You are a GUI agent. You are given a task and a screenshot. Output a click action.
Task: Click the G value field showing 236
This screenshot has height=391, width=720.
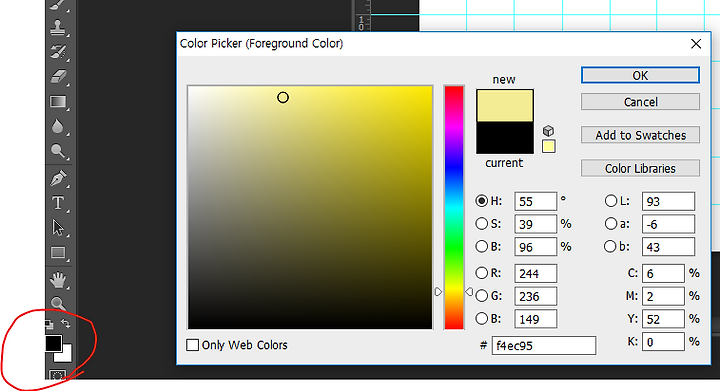click(535, 296)
